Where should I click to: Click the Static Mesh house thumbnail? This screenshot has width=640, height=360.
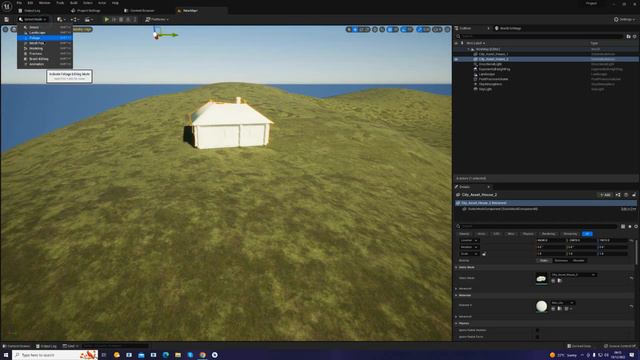pyautogui.click(x=541, y=278)
